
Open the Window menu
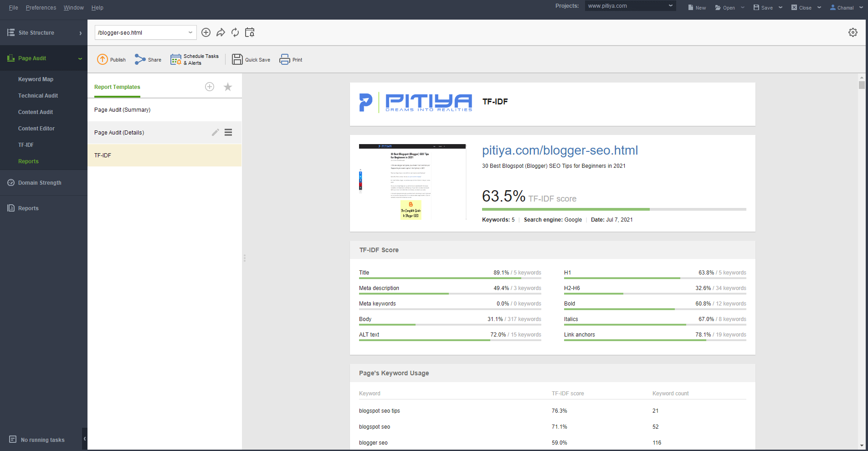74,7
